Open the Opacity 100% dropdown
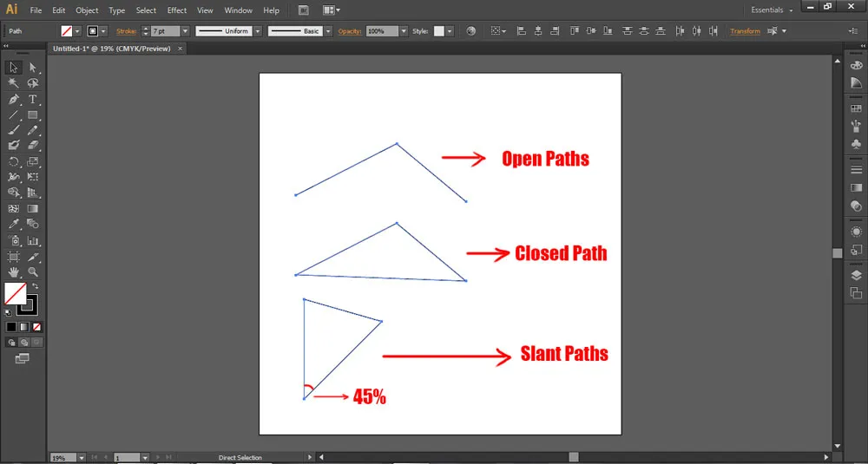The width and height of the screenshot is (868, 464). point(404,31)
